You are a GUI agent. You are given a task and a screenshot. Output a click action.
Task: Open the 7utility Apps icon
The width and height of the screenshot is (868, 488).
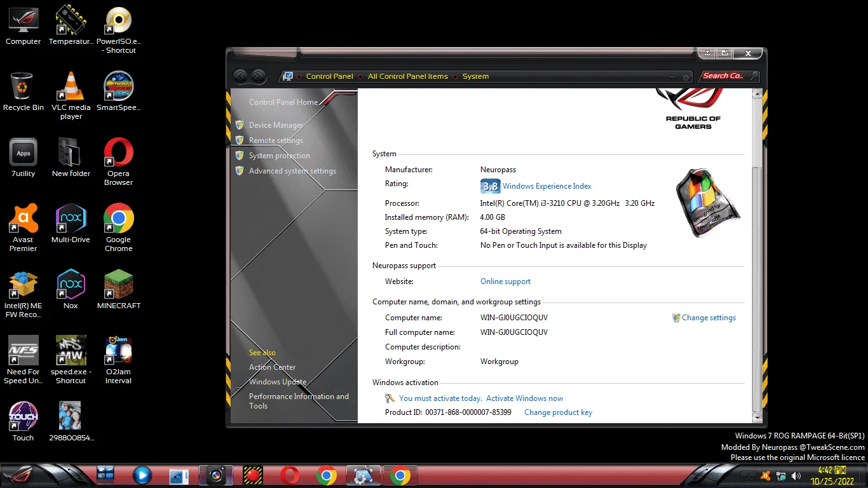click(23, 158)
